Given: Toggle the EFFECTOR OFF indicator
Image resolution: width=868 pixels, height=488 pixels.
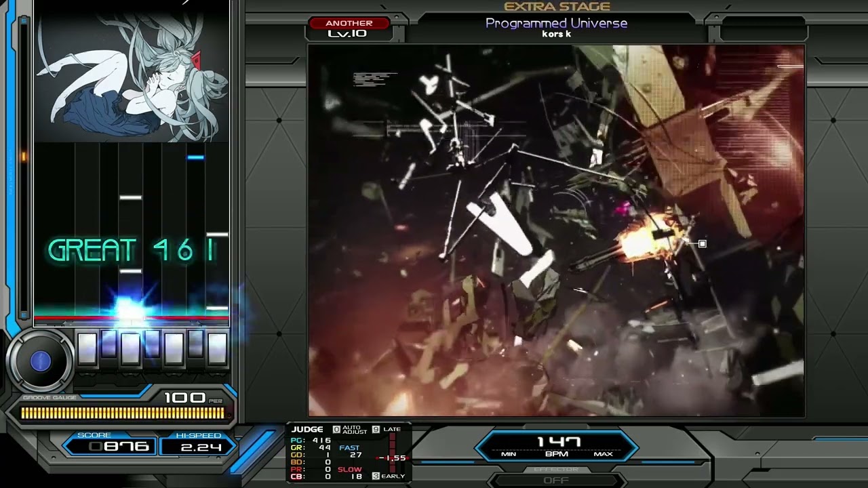Looking at the screenshot, I should click(556, 480).
